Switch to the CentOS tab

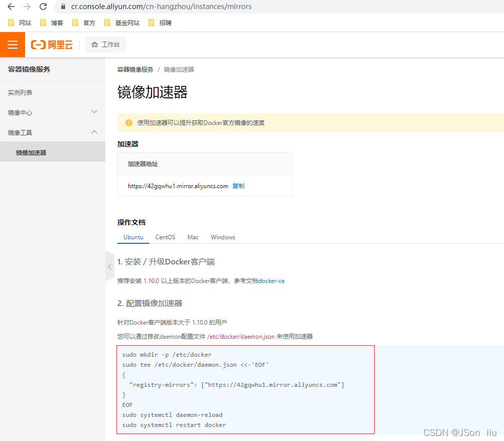(x=165, y=237)
